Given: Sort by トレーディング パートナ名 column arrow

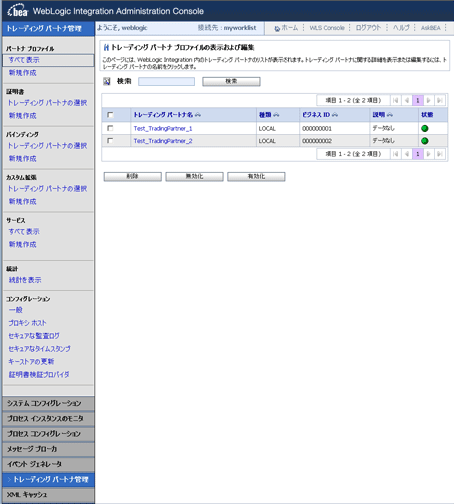Looking at the screenshot, I should tap(198, 115).
